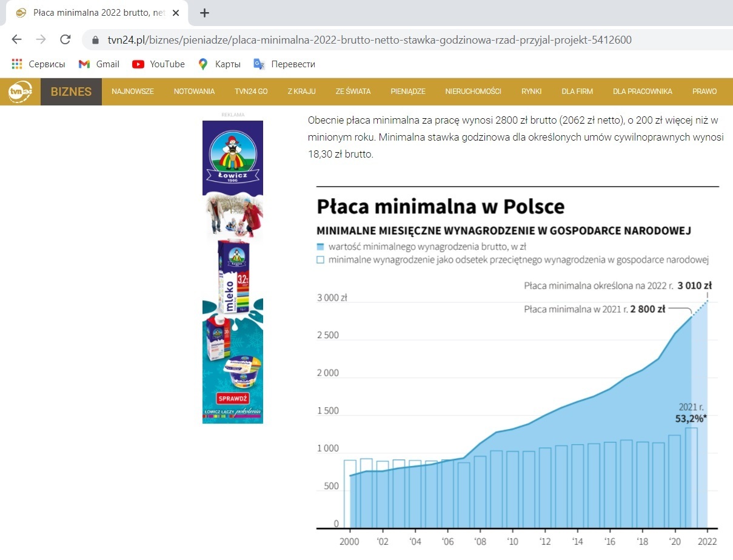Open a new browser tab
This screenshot has height=560, width=733.
pyautogui.click(x=204, y=13)
